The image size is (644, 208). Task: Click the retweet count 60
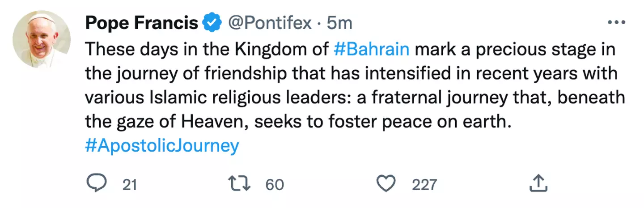point(275,184)
